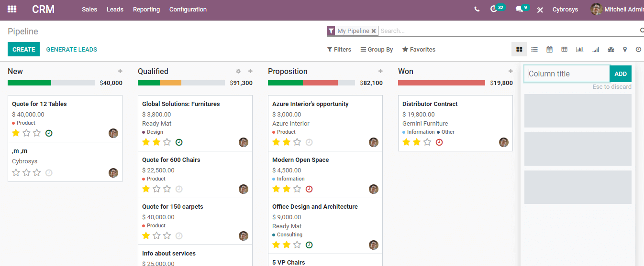Viewport: 644px width, 266px height.
Task: Open overdue activity clock on Modern Open Space
Action: coord(309,189)
